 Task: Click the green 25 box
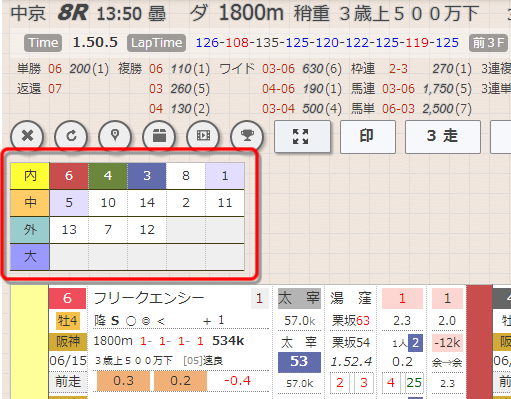[414, 383]
